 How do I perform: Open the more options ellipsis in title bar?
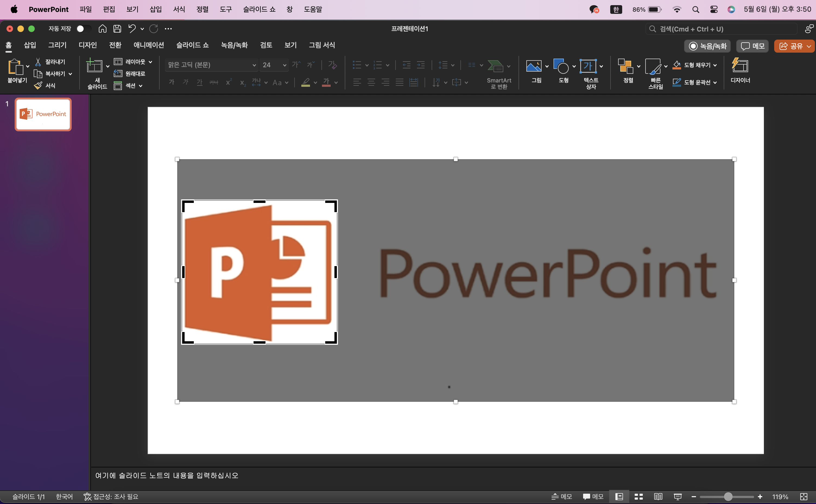coord(168,29)
